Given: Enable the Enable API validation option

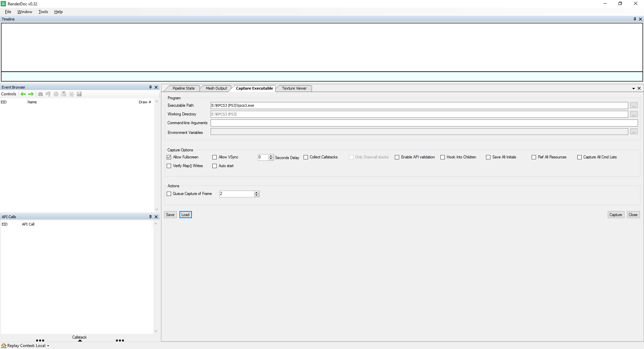Looking at the screenshot, I should [x=397, y=157].
